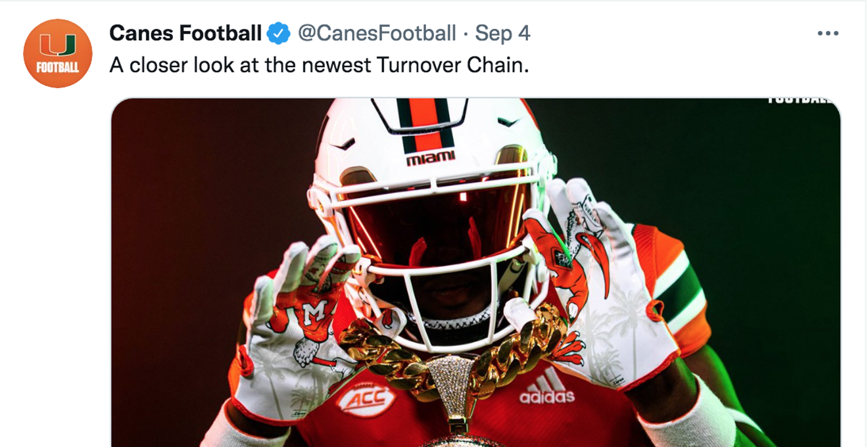
Task: Open the tweet via the Sep 4 timestamp
Action: pyautogui.click(x=502, y=32)
